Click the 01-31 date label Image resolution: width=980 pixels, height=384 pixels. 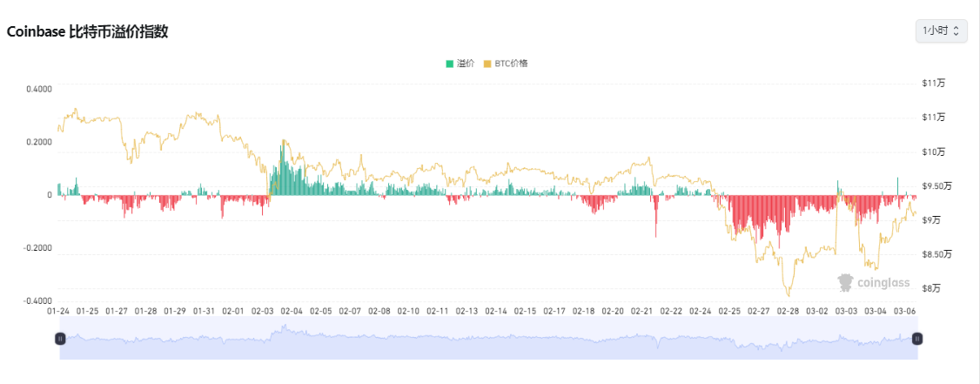pyautogui.click(x=204, y=311)
